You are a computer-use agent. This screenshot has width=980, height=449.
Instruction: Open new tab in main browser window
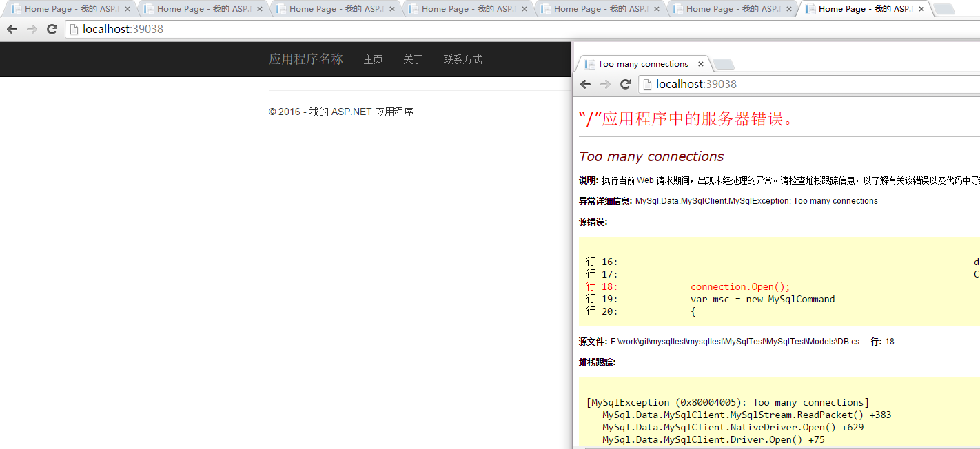coord(943,10)
